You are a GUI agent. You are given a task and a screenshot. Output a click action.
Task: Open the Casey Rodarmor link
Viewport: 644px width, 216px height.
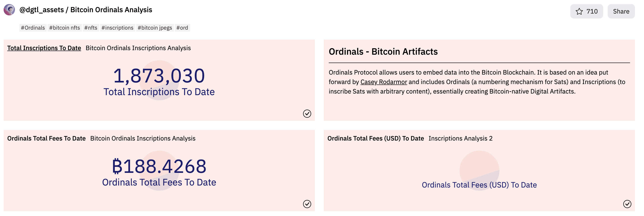(x=384, y=82)
